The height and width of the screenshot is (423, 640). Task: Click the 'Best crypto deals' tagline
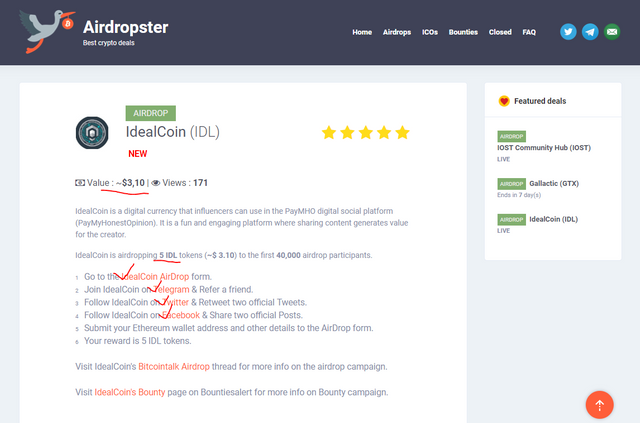[109, 43]
